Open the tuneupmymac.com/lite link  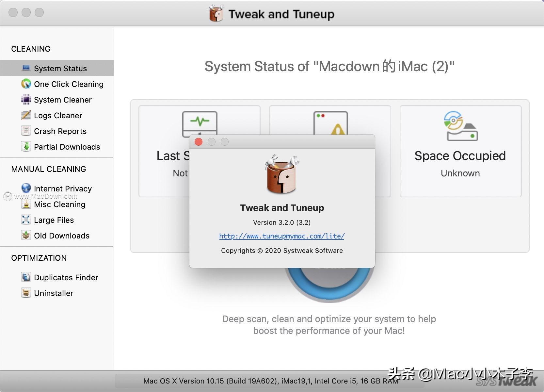pyautogui.click(x=281, y=236)
